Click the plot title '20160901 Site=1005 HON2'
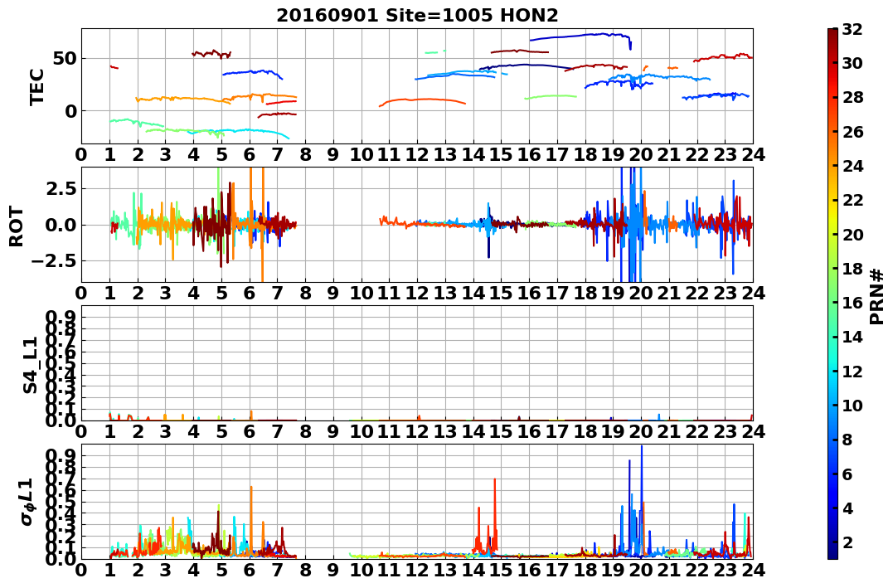The image size is (893, 588). coord(417,16)
